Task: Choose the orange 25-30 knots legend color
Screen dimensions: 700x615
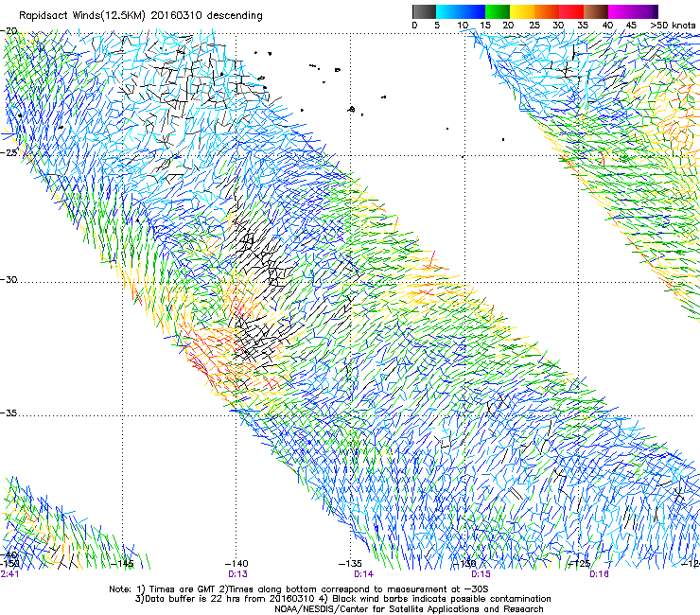Action: [547, 11]
